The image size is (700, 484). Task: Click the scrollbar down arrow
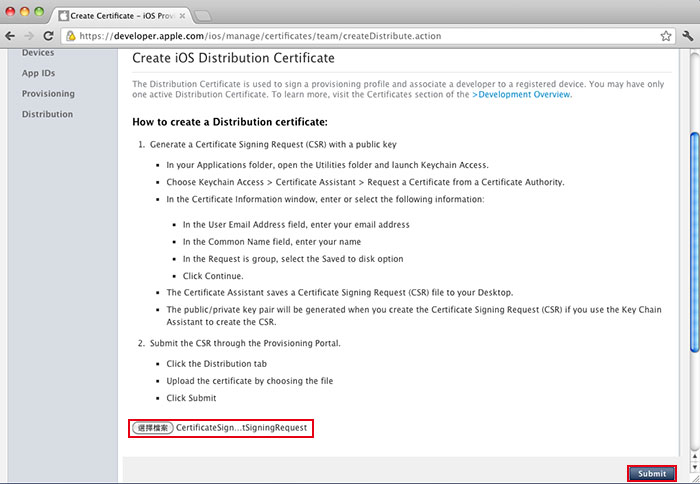coord(695,467)
